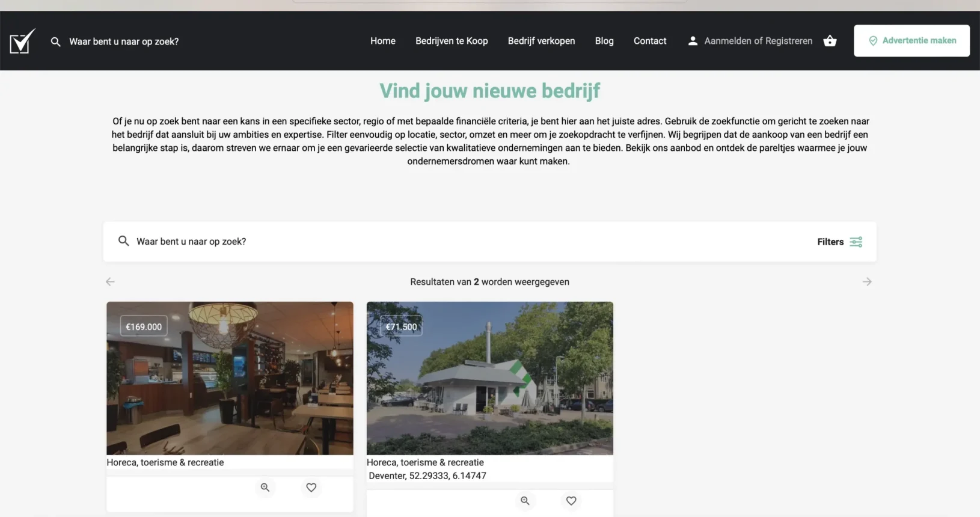Navigate to Bedrijf verkopen
980x517 pixels.
[541, 41]
